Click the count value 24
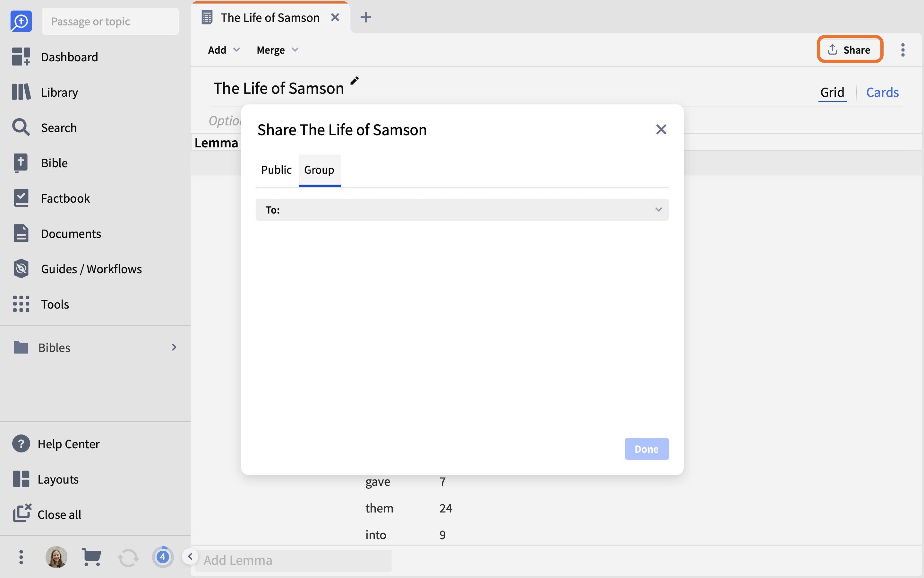The image size is (924, 578). (x=446, y=508)
